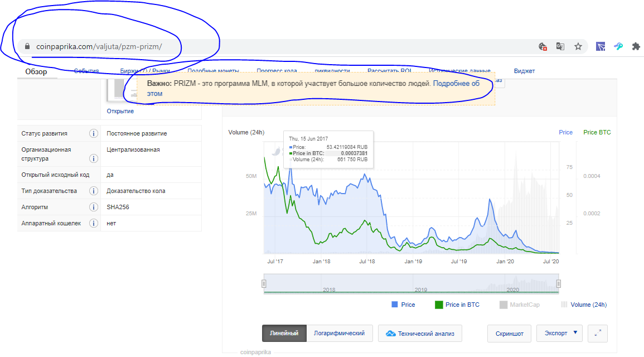Image resolution: width=644 pixels, height=357 pixels.
Task: Click the Price BTC axis label
Action: tap(597, 132)
